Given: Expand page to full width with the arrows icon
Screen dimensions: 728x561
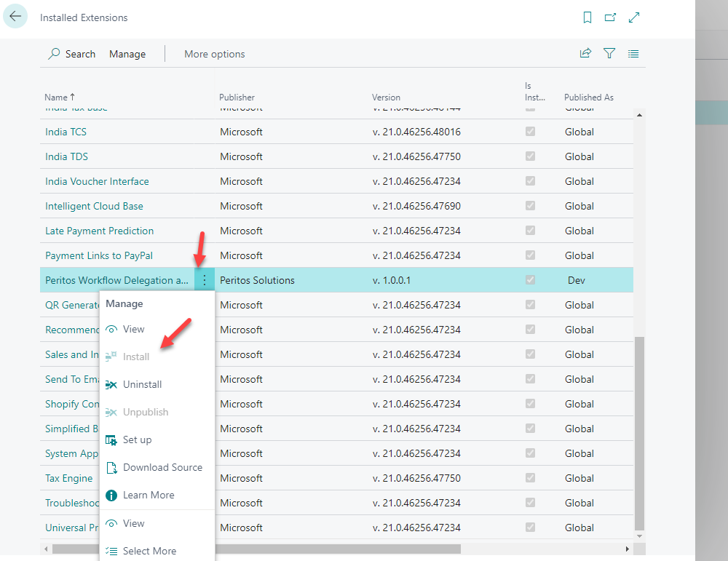Looking at the screenshot, I should [634, 17].
